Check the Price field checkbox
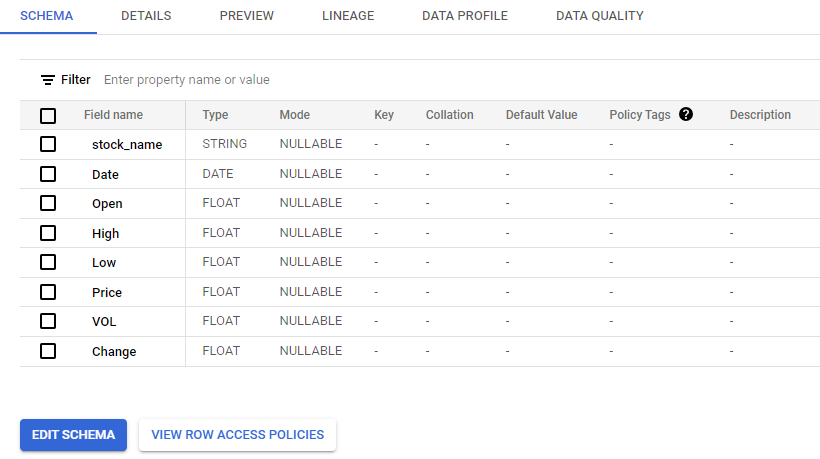 (48, 292)
